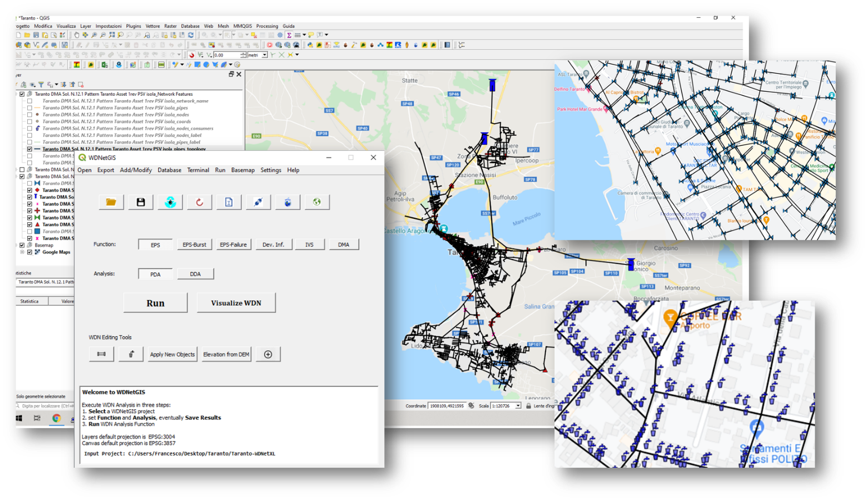The height and width of the screenshot is (500, 868).
Task: Click the pipe editing tool icon in WDNetGIS
Action: point(101,354)
